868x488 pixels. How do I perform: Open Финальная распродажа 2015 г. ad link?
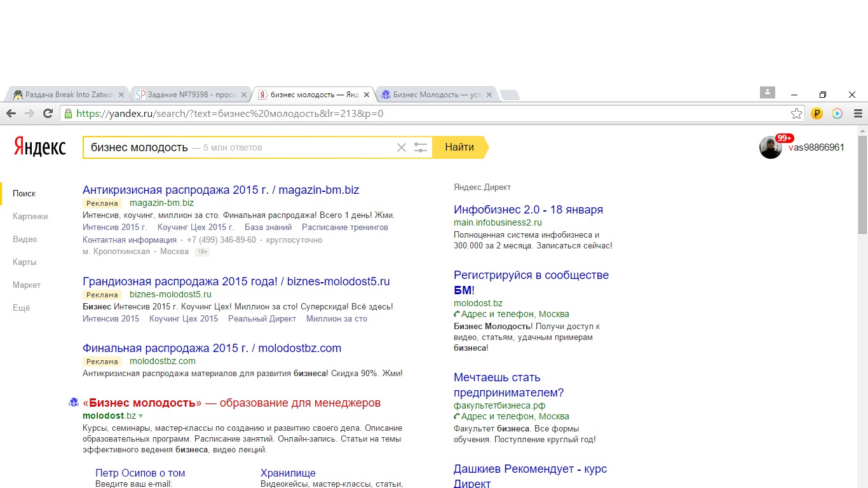(x=212, y=348)
